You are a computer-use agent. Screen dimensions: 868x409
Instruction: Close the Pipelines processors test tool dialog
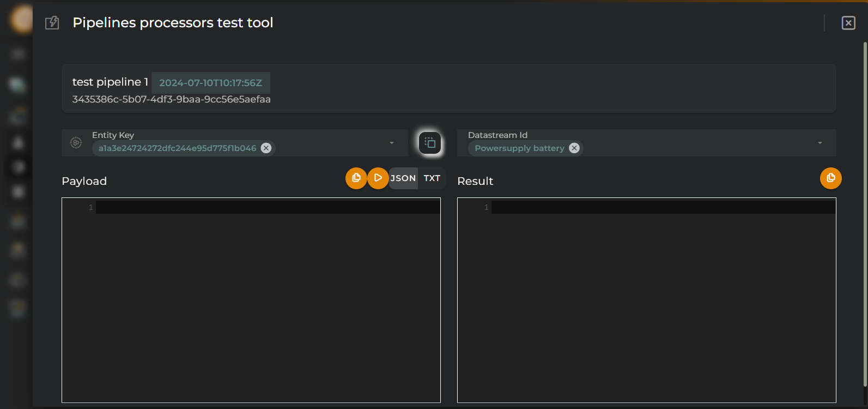point(848,23)
